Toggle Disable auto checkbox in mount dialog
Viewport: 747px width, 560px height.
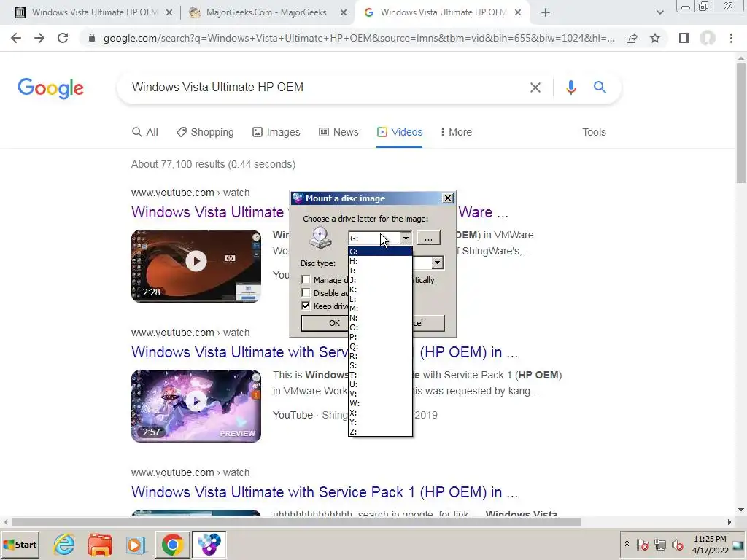click(x=306, y=293)
